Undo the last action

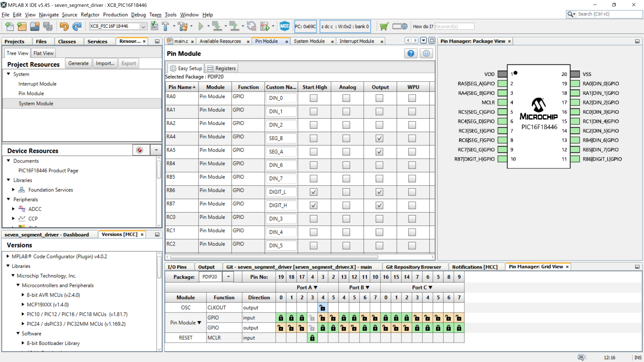click(64, 26)
